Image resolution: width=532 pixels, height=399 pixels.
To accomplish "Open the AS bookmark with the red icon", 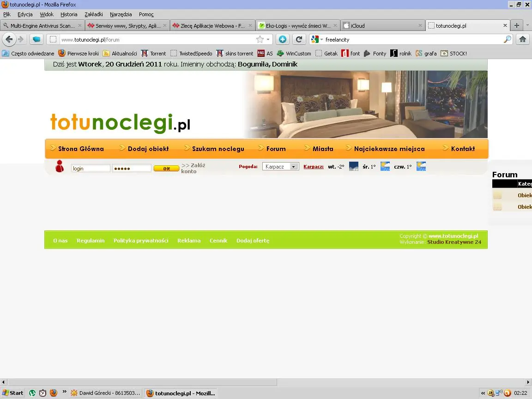I will [x=265, y=53].
